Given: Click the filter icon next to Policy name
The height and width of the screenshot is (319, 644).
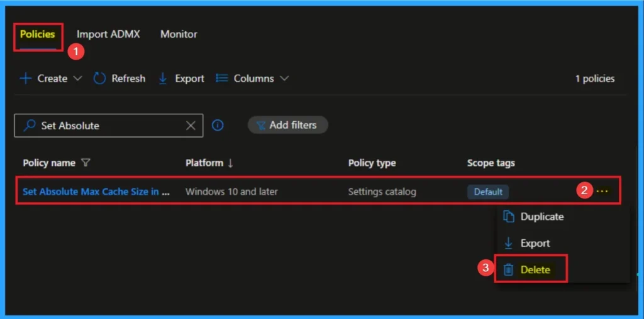Looking at the screenshot, I should (x=86, y=163).
